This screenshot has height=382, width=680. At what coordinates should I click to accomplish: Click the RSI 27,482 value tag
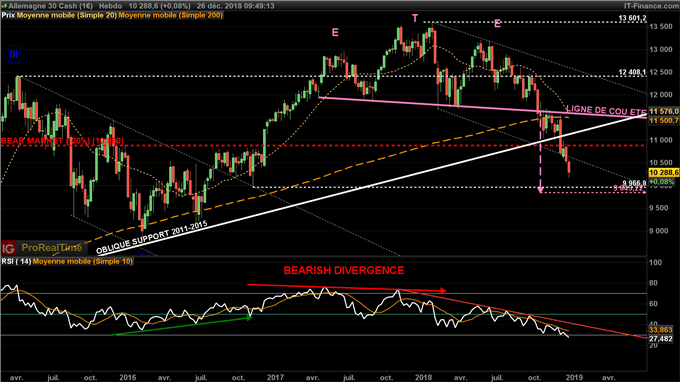(x=660, y=339)
